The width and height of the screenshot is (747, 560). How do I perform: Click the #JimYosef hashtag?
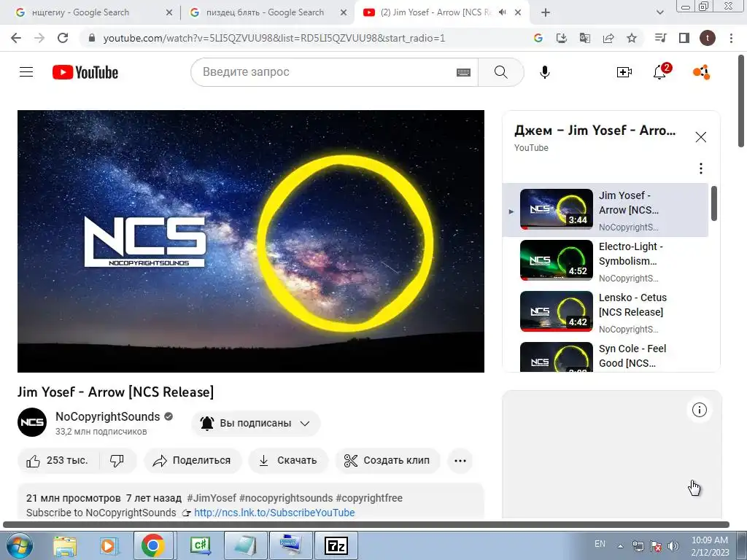click(x=212, y=498)
